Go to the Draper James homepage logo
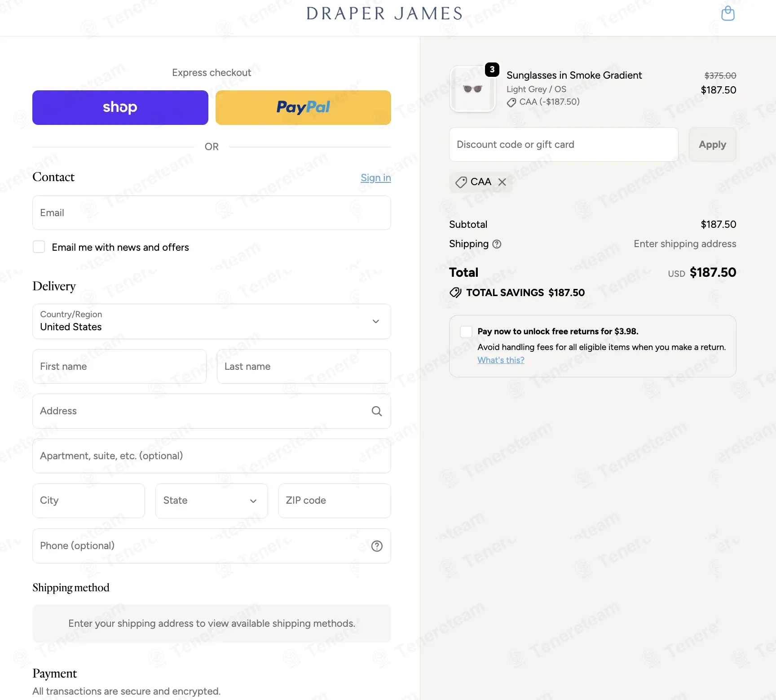The height and width of the screenshot is (700, 776). [384, 13]
